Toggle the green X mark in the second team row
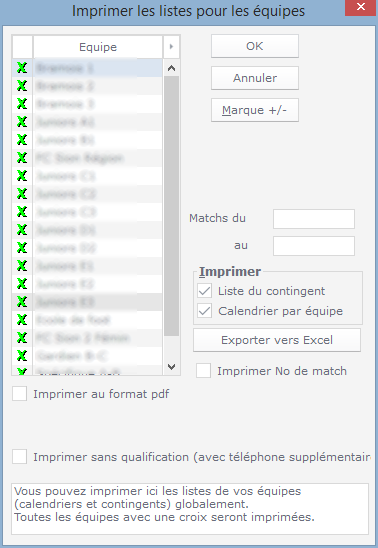The height and width of the screenshot is (548, 378). 22,86
